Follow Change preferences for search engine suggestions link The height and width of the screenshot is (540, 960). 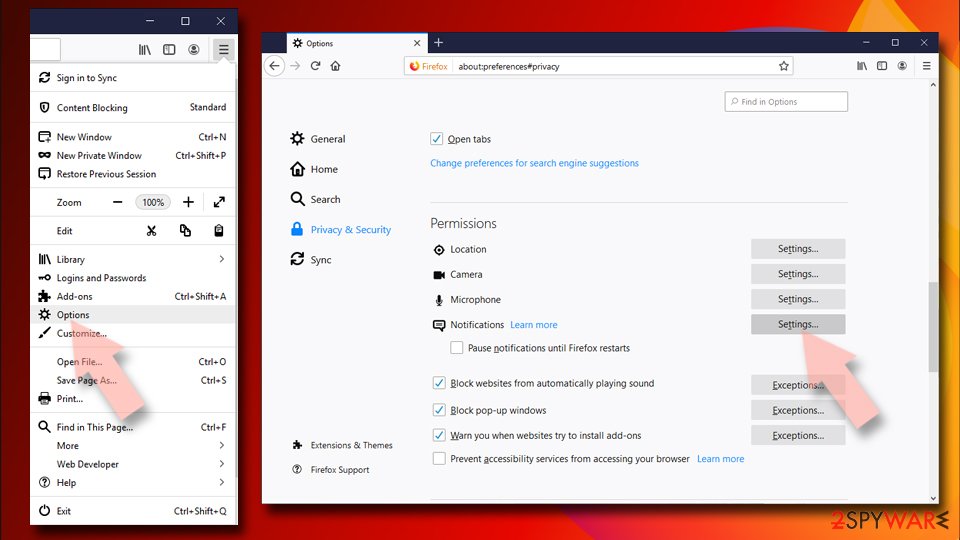(x=534, y=163)
